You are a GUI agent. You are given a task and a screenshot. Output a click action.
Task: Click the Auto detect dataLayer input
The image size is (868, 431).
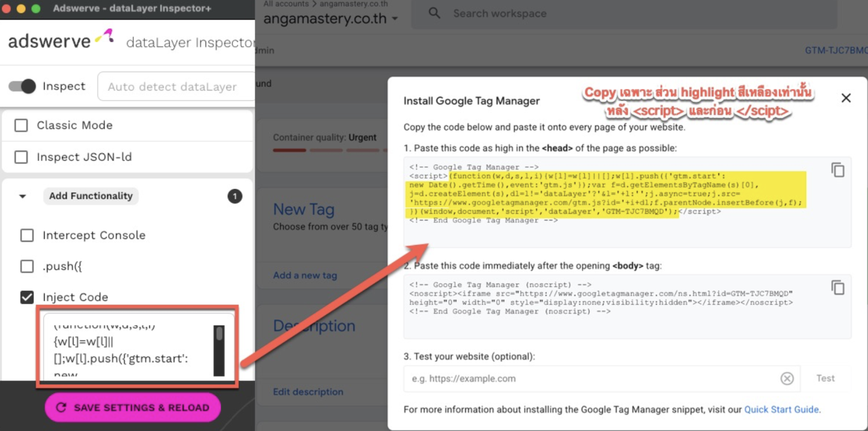pos(176,87)
